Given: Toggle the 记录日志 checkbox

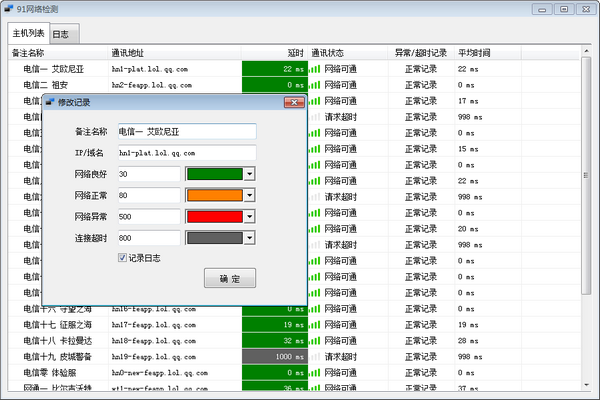Looking at the screenshot, I should (122, 258).
